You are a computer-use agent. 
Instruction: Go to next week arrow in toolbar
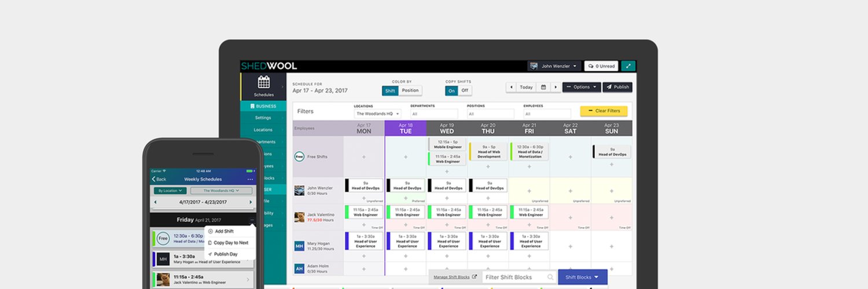coord(556,87)
